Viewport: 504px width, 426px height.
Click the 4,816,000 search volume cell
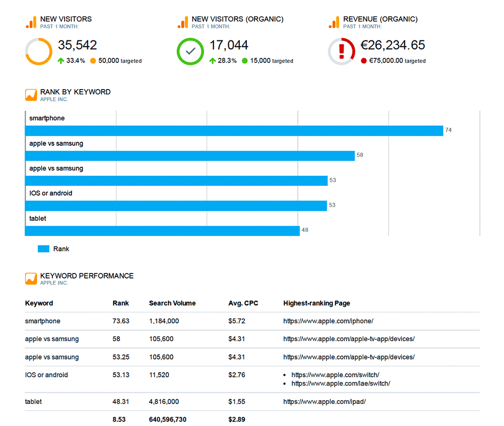[x=164, y=401]
